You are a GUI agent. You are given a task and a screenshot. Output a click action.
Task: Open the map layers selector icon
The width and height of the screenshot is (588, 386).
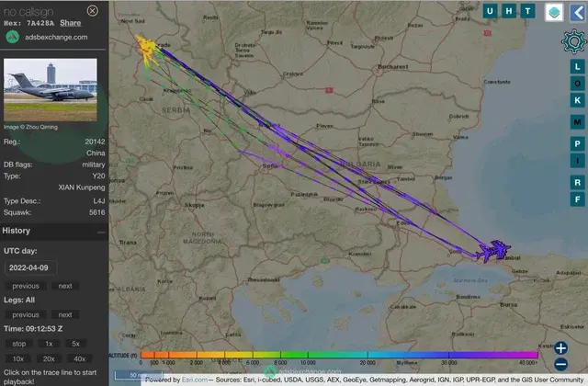(x=554, y=12)
